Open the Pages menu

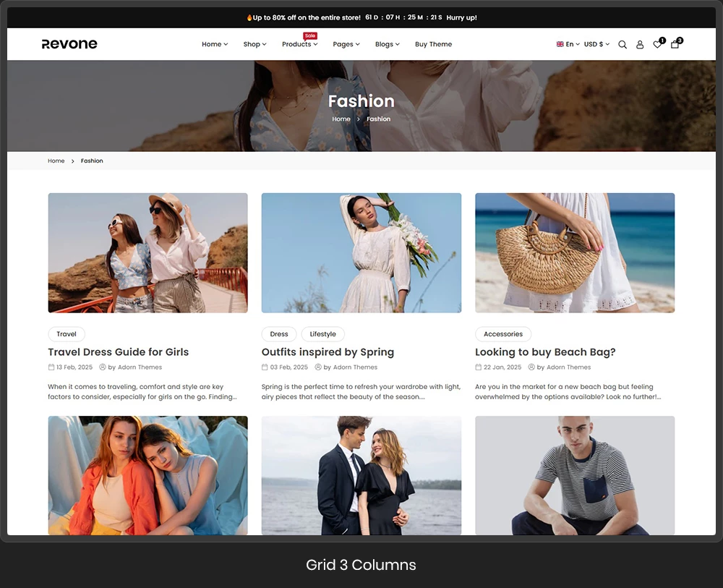pyautogui.click(x=346, y=44)
